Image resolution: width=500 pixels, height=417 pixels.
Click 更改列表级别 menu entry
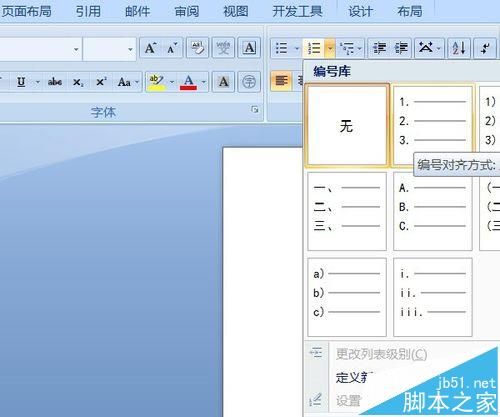click(x=381, y=354)
